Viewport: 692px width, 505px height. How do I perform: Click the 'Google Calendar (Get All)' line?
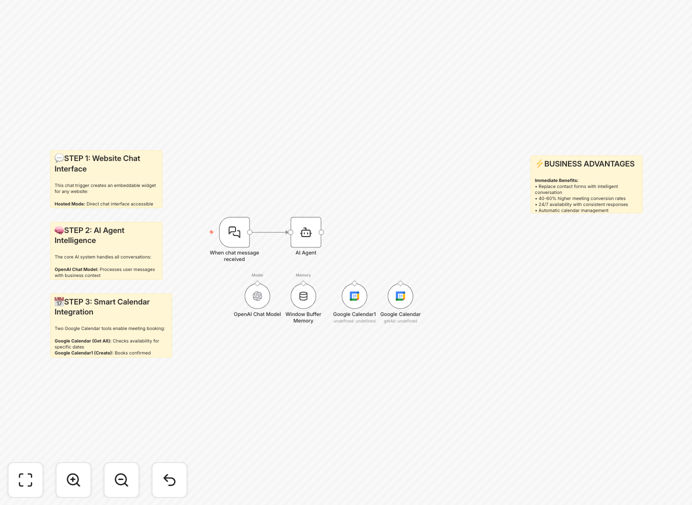[x=107, y=344]
